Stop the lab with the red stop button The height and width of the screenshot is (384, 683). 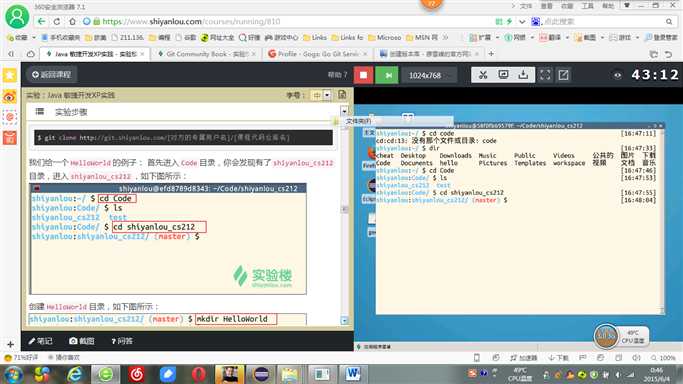(x=363, y=75)
